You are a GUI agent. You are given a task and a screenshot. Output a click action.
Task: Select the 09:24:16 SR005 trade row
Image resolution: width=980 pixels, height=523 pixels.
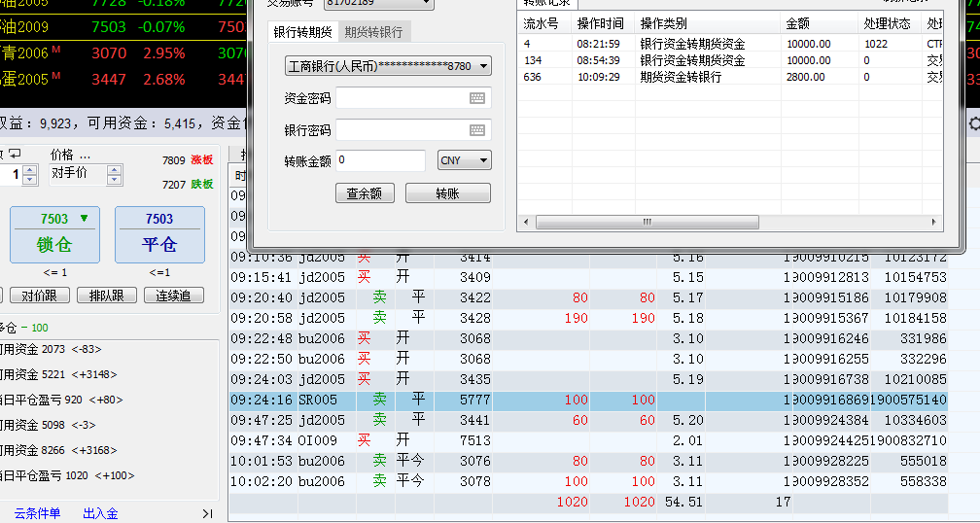[588, 400]
